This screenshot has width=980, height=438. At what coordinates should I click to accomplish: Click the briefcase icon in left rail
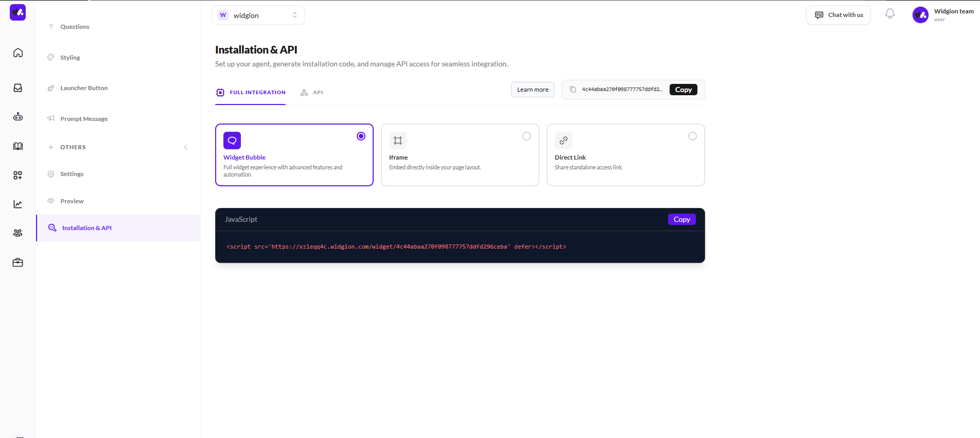pos(18,262)
